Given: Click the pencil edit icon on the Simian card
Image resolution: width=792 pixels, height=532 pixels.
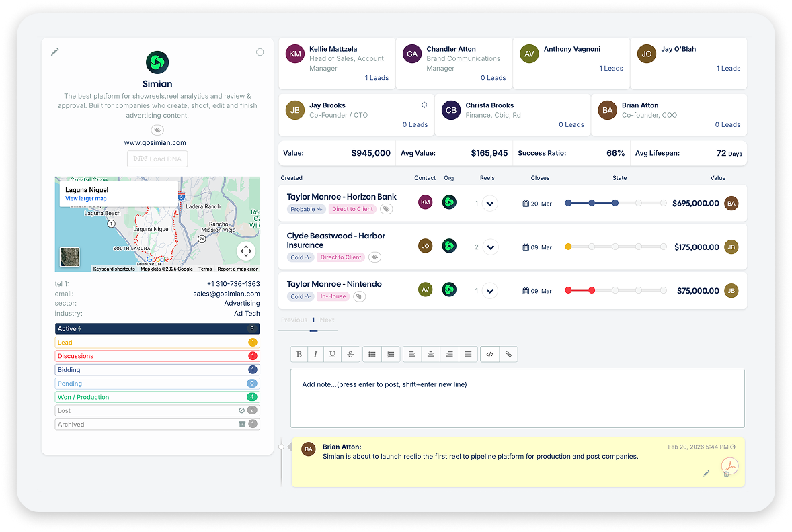Looking at the screenshot, I should (x=55, y=52).
